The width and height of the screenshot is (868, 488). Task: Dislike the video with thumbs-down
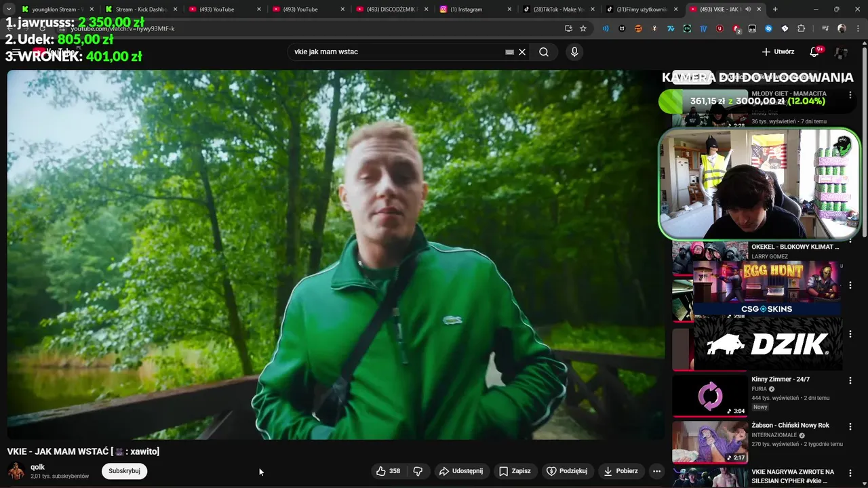coord(418,471)
